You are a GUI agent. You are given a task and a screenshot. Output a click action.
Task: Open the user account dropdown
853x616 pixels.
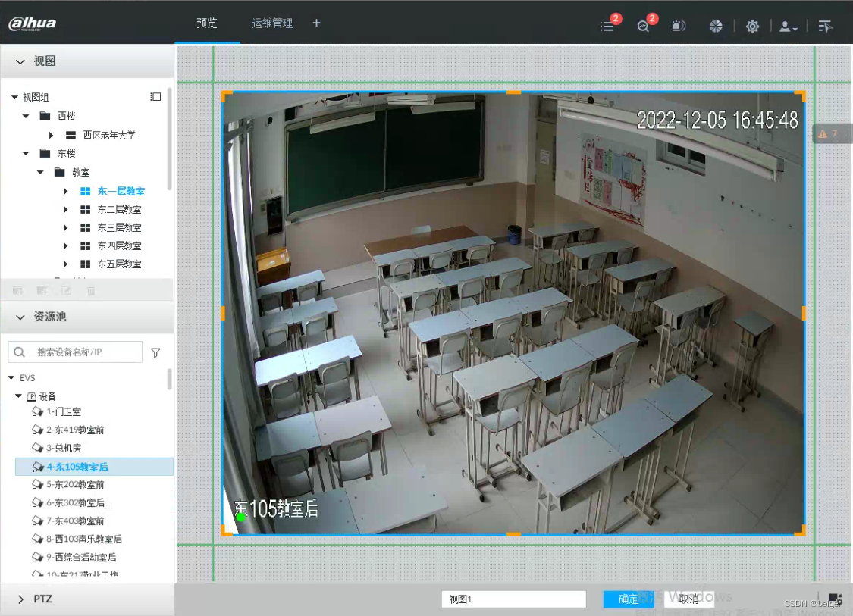pos(789,26)
